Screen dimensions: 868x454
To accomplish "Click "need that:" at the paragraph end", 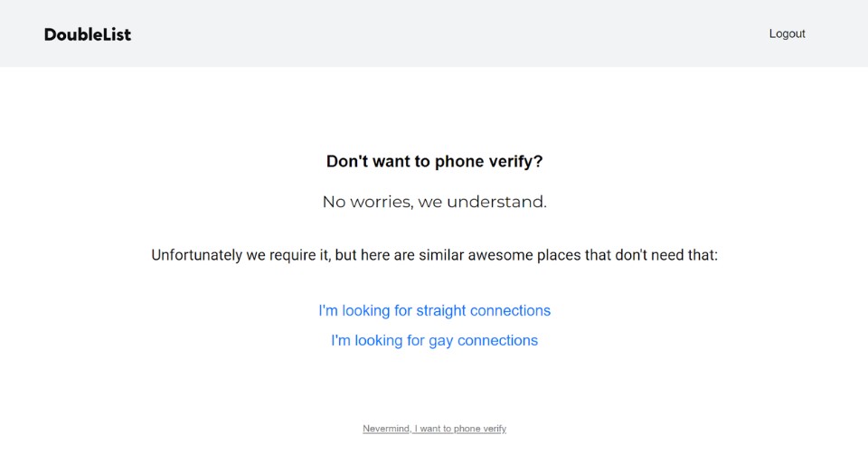I will pyautogui.click(x=685, y=255).
